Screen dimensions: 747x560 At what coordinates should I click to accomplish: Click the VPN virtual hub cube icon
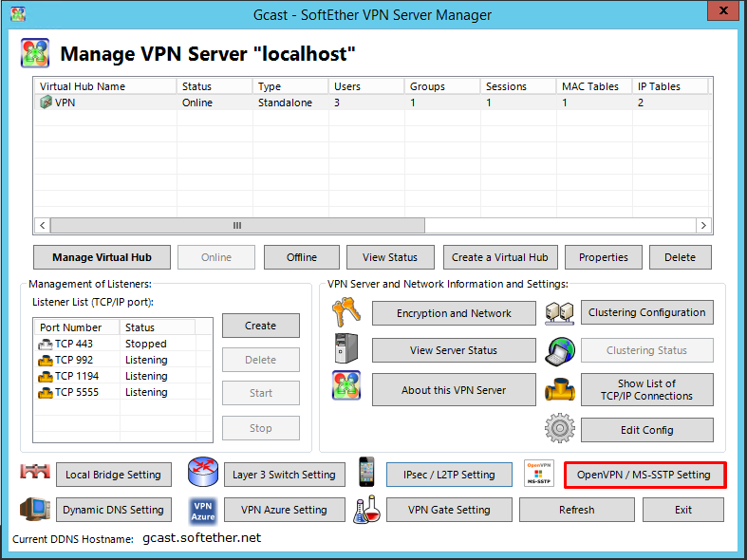46,102
